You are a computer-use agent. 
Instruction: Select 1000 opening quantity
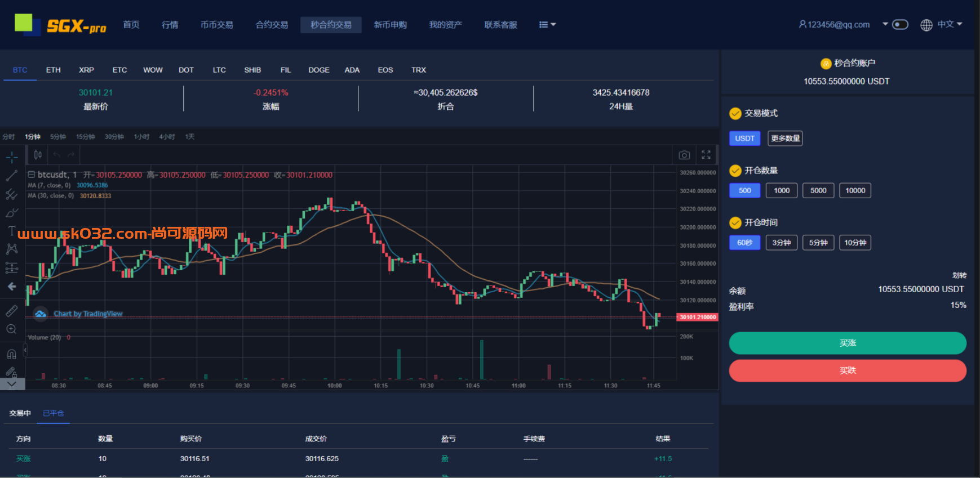point(782,190)
